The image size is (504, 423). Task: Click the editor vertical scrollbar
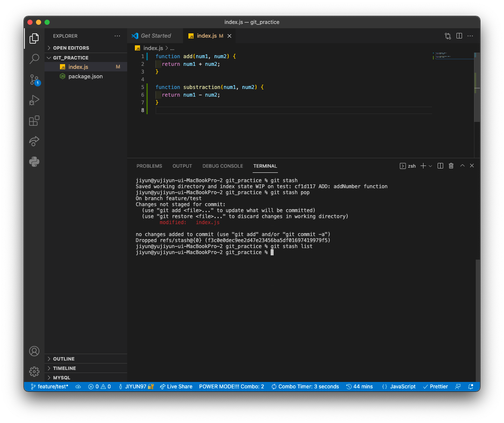[477, 87]
